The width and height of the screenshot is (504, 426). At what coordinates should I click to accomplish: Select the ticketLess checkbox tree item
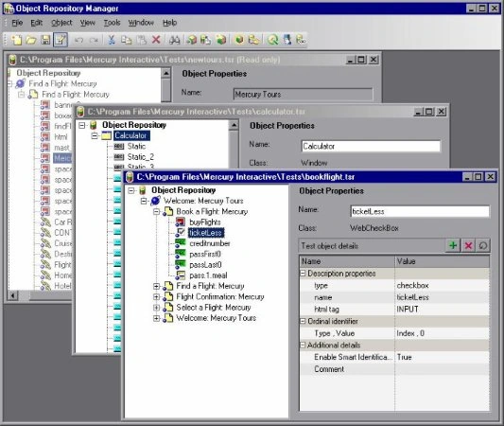(206, 233)
